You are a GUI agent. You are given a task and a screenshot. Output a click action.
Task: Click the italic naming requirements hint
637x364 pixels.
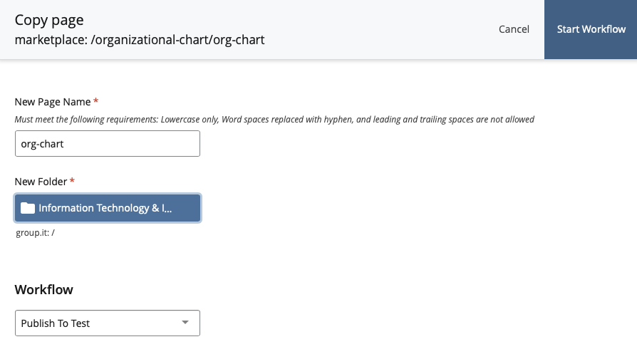coord(274,120)
